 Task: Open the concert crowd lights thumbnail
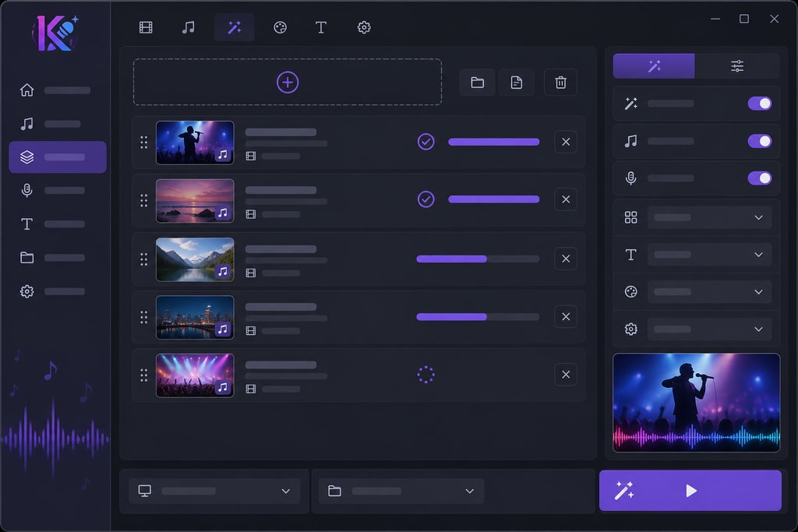(195, 375)
